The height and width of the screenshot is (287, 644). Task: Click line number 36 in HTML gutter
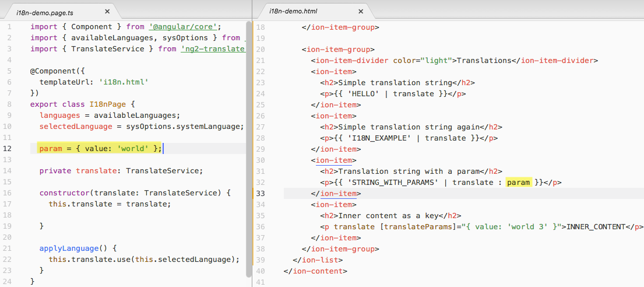tap(261, 226)
